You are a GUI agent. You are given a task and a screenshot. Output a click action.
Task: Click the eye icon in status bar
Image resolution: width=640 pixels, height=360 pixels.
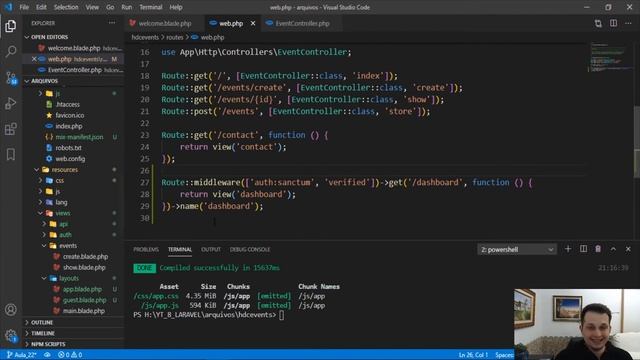click(x=47, y=355)
